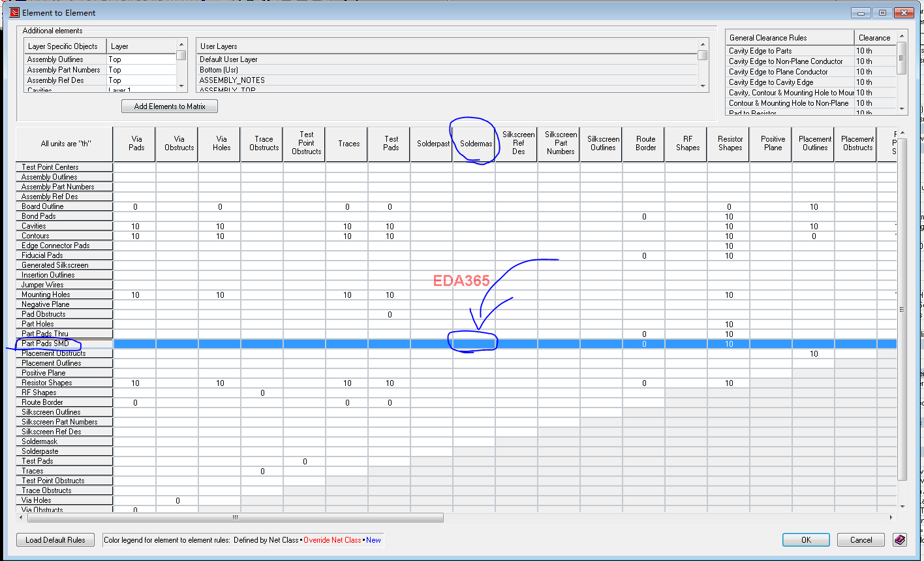Select the Contours row header
This screenshot has width=924, height=561.
click(65, 236)
